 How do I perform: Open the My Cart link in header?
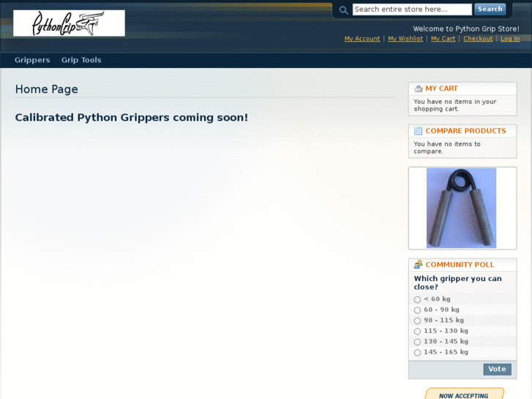443,39
